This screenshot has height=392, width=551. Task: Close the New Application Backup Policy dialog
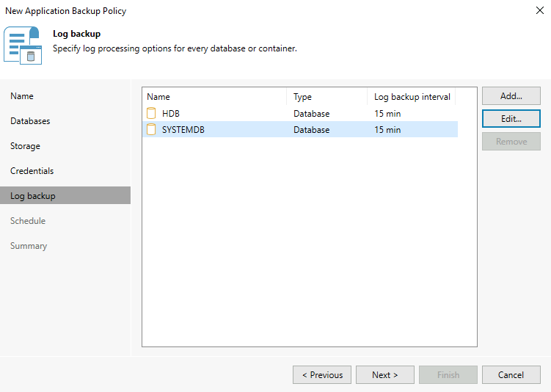coord(539,11)
